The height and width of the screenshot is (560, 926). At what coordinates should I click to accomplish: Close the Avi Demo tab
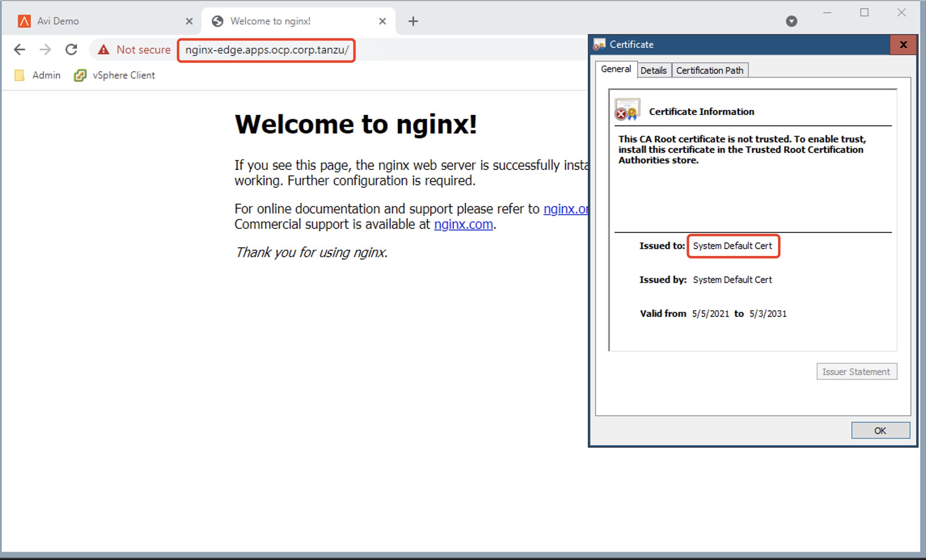point(189,21)
